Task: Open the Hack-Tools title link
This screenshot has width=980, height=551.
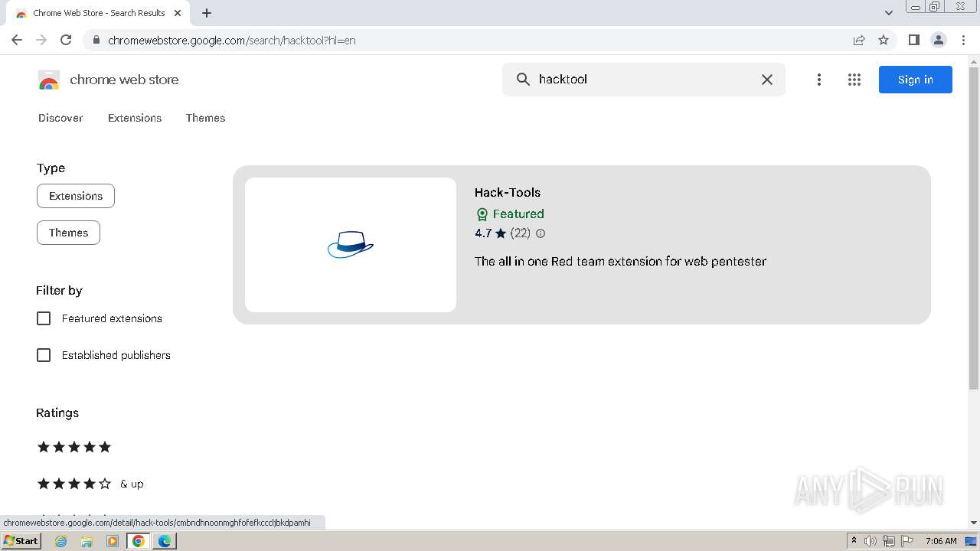Action: point(508,192)
